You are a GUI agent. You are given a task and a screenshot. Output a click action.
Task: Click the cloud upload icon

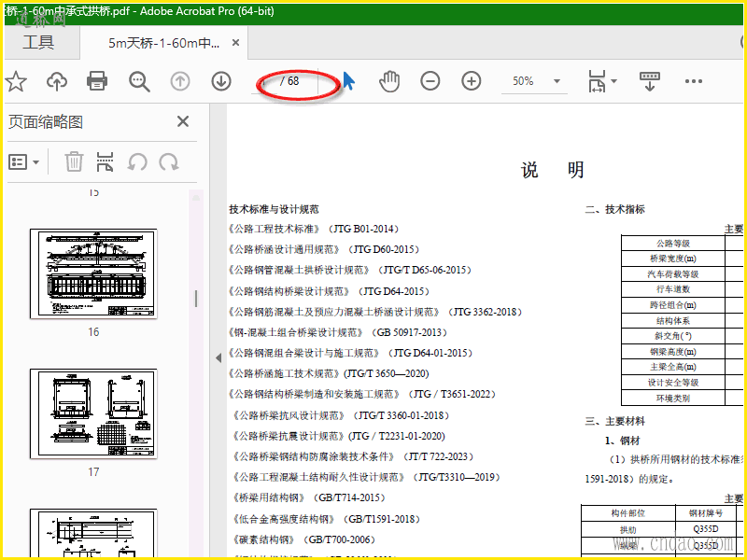tap(57, 81)
